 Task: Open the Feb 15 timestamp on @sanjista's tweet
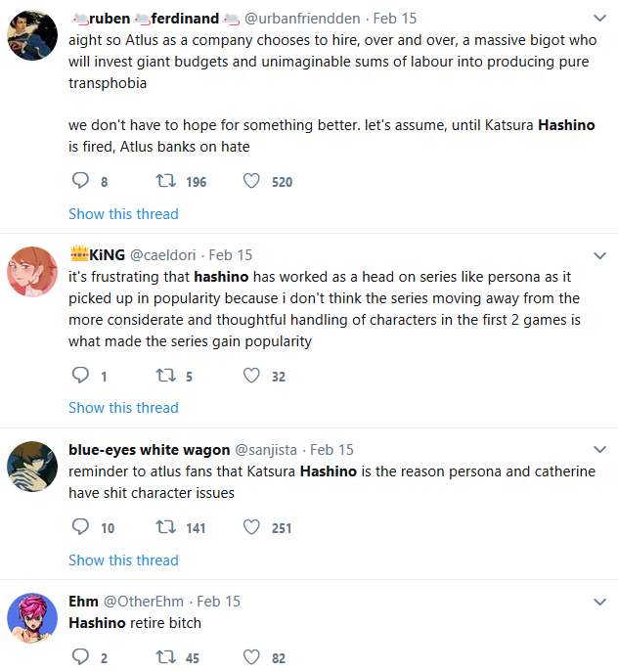click(331, 450)
